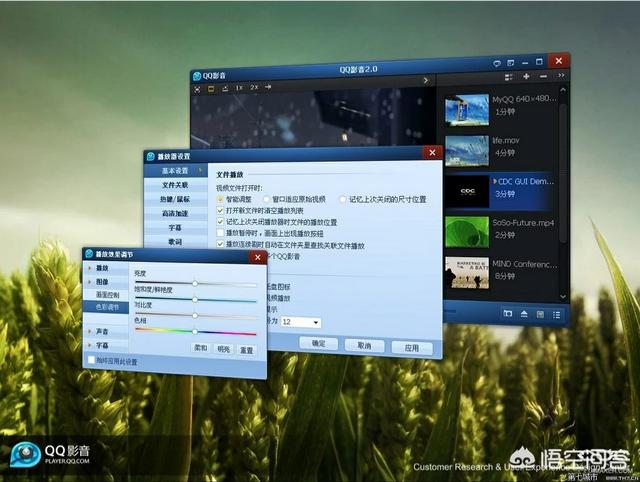Open the feedback bubble icon in the QQ影音 title bar
The width and height of the screenshot is (640, 482).
point(497,63)
